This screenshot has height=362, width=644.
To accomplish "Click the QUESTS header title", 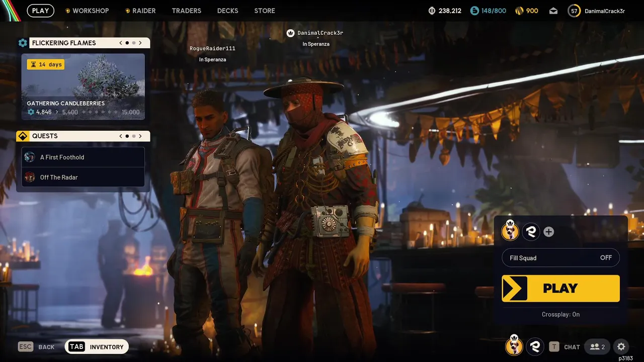I will pyautogui.click(x=45, y=136).
